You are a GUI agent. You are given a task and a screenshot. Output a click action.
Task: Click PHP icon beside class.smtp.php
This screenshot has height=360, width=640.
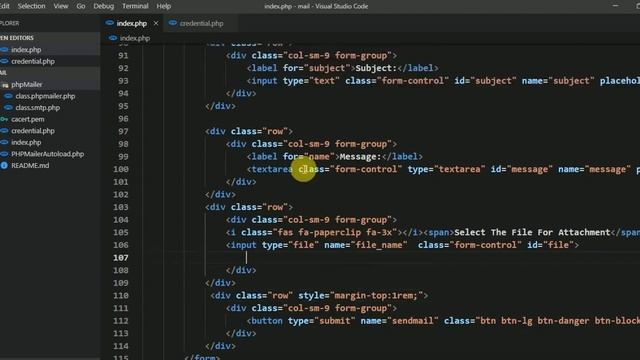pos(8,108)
